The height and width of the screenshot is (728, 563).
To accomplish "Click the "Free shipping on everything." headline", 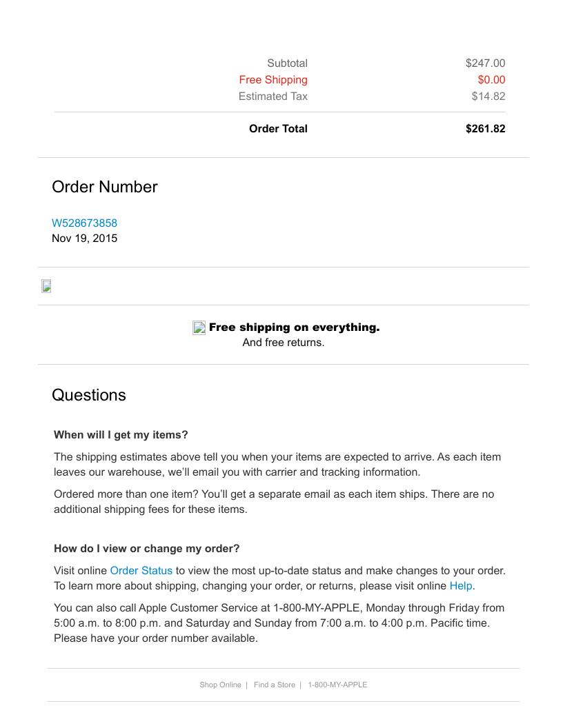I will 294,327.
